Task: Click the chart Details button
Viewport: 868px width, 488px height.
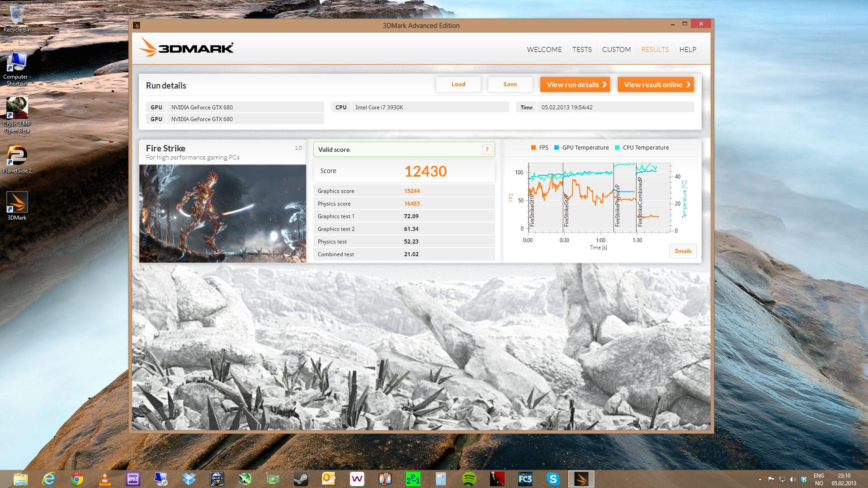Action: coord(683,251)
